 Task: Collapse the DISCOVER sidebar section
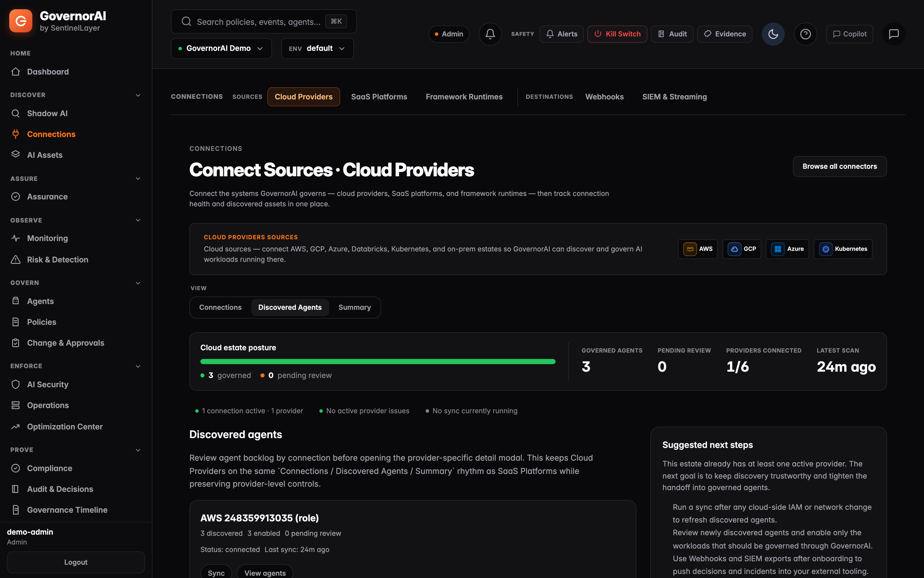[x=138, y=95]
